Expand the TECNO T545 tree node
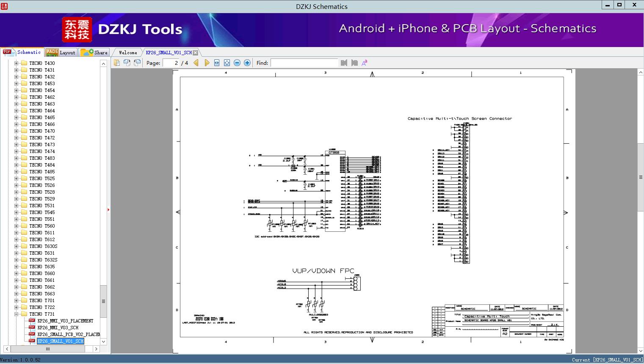 [17, 212]
